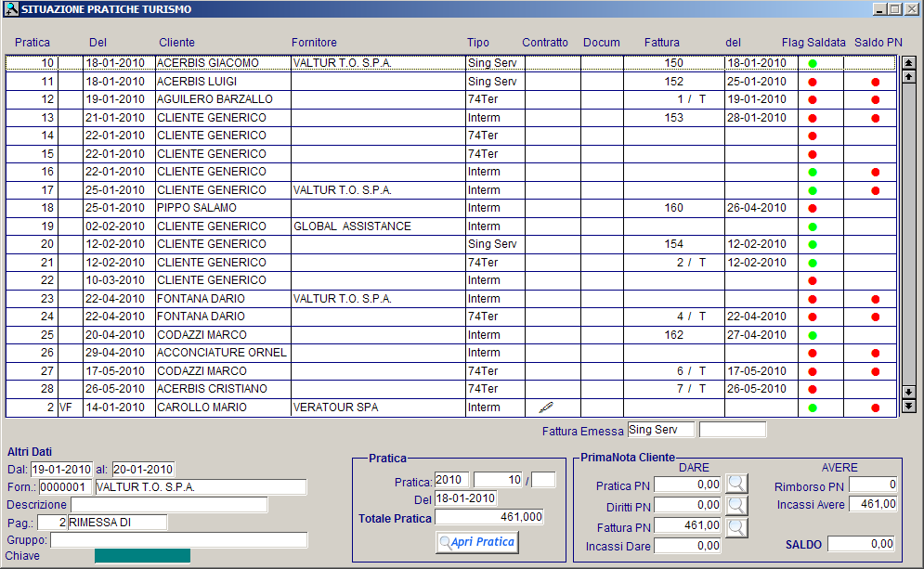Click the empty Descrizione input field

click(x=169, y=505)
